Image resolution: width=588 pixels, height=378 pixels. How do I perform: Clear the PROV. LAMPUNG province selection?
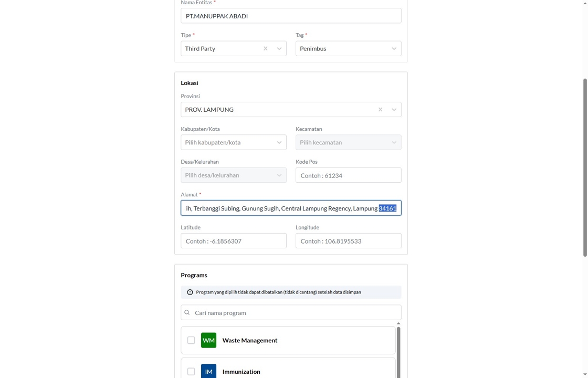[380, 110]
